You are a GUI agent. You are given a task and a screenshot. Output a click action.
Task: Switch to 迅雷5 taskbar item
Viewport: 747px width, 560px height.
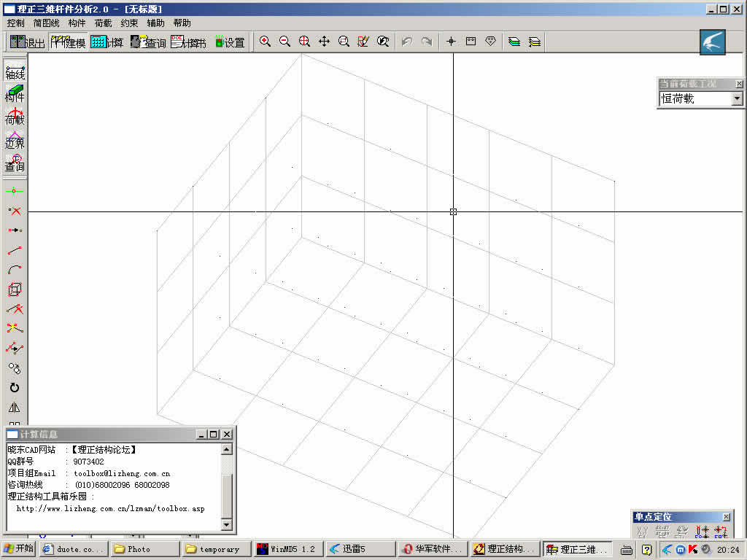[361, 549]
